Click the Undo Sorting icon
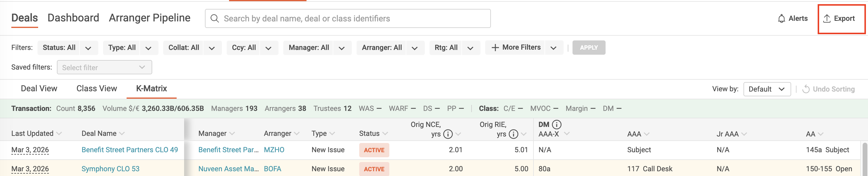 pyautogui.click(x=806, y=89)
